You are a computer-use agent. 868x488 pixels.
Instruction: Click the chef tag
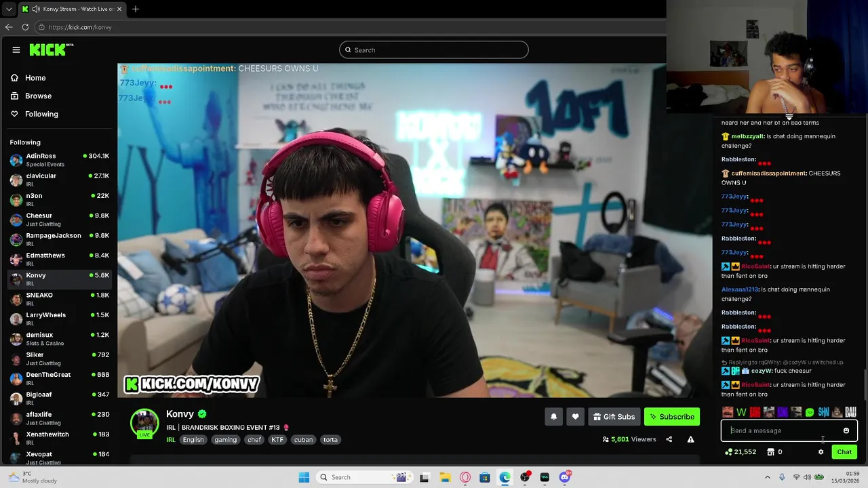254,440
